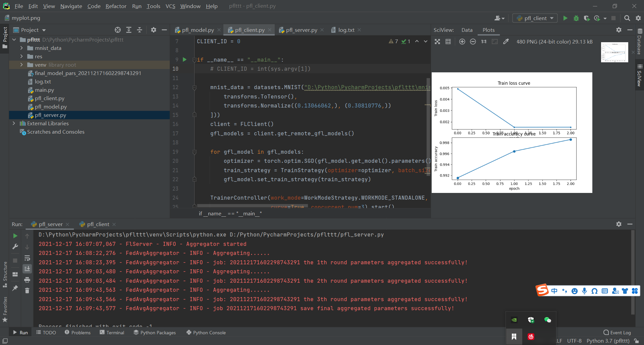Open IDE settings gear in top toolbar
Image resolution: width=644 pixels, height=345 pixels.
[x=638, y=18]
